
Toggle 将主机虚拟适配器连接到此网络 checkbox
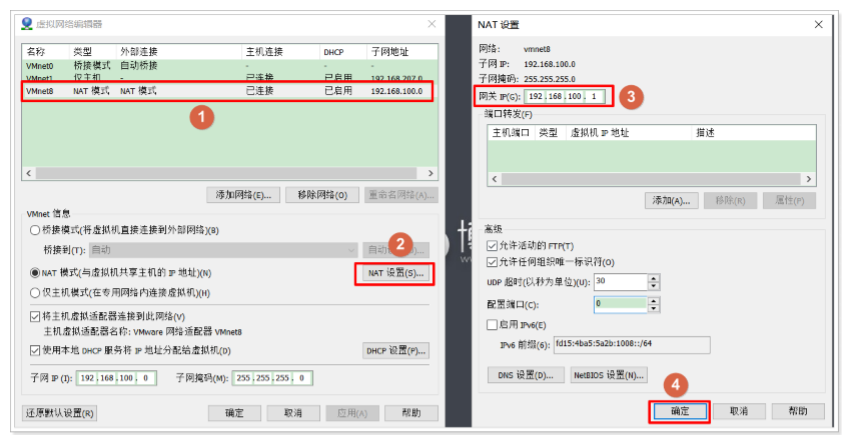(35, 316)
